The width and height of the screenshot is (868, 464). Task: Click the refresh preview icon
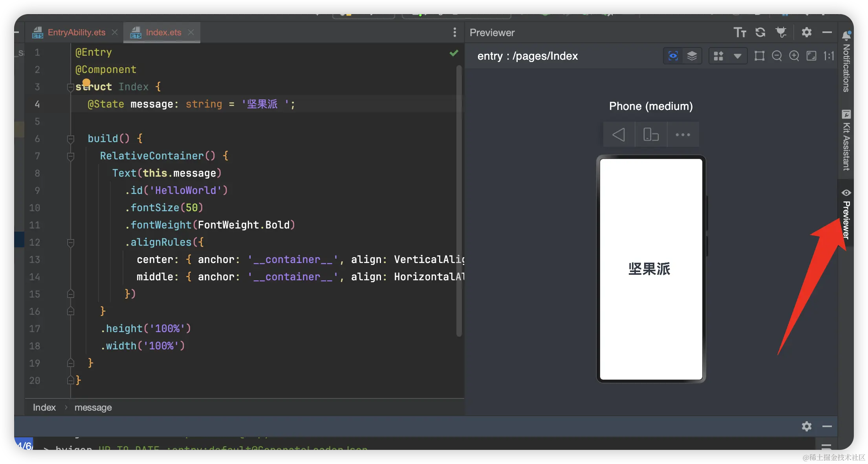click(760, 33)
